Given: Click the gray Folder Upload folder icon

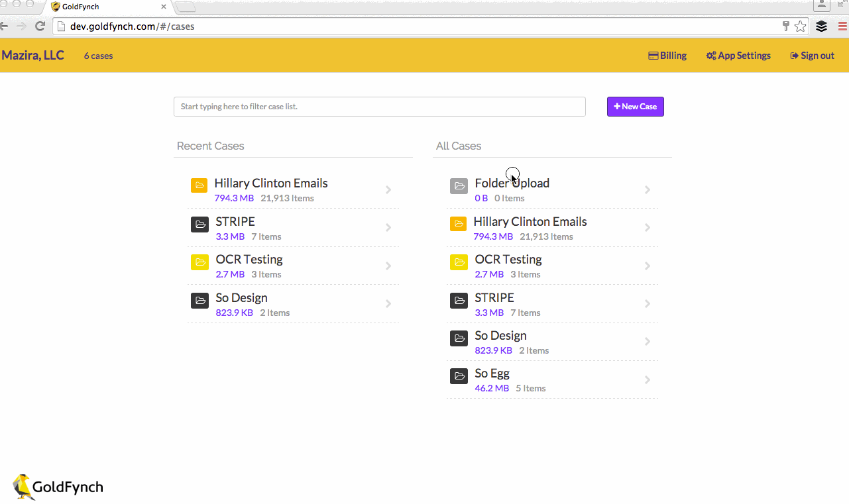Looking at the screenshot, I should tap(459, 186).
